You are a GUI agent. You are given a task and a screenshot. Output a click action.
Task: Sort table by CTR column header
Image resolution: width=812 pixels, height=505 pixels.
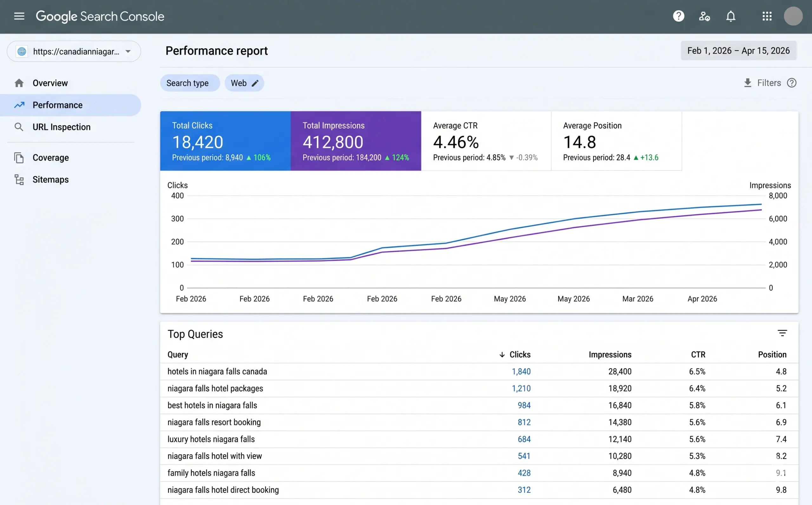click(x=698, y=355)
